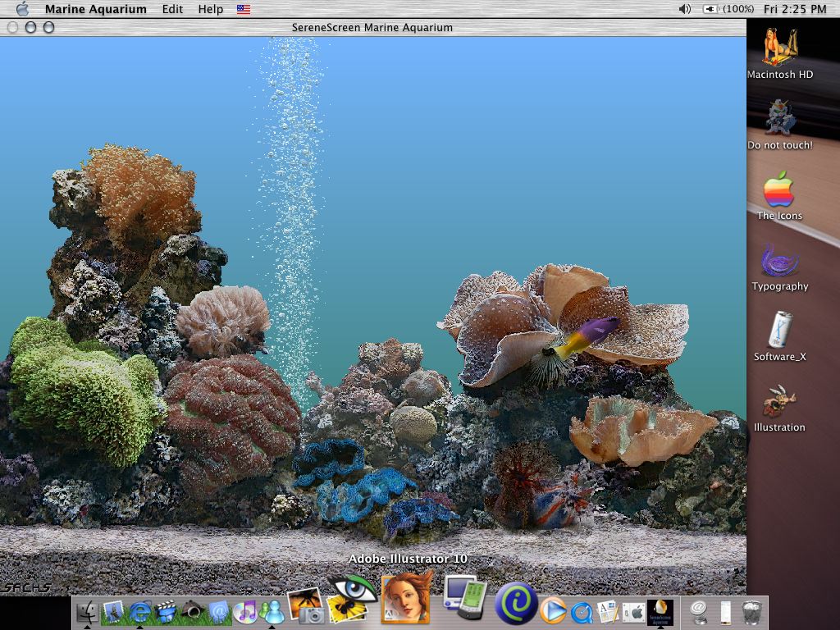
Task: Click the battery status menu
Action: (x=728, y=9)
